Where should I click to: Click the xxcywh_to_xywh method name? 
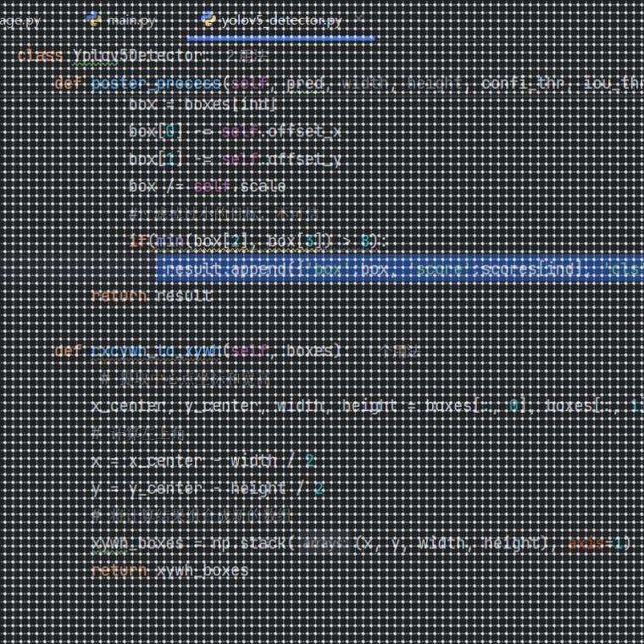click(x=156, y=351)
